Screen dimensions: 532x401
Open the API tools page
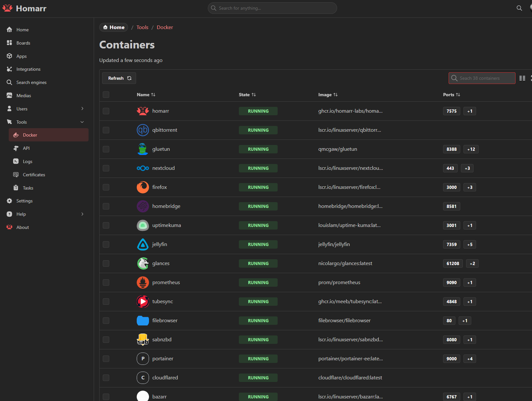tap(48, 148)
